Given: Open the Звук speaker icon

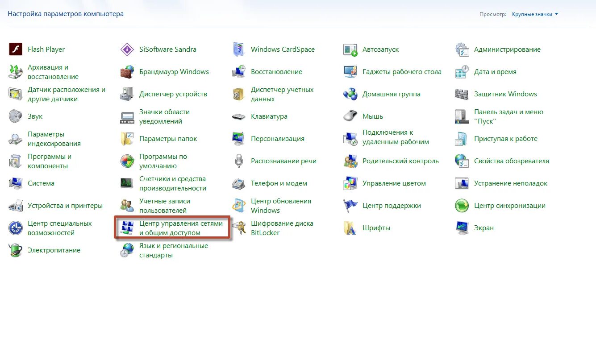Looking at the screenshot, I should tap(16, 116).
